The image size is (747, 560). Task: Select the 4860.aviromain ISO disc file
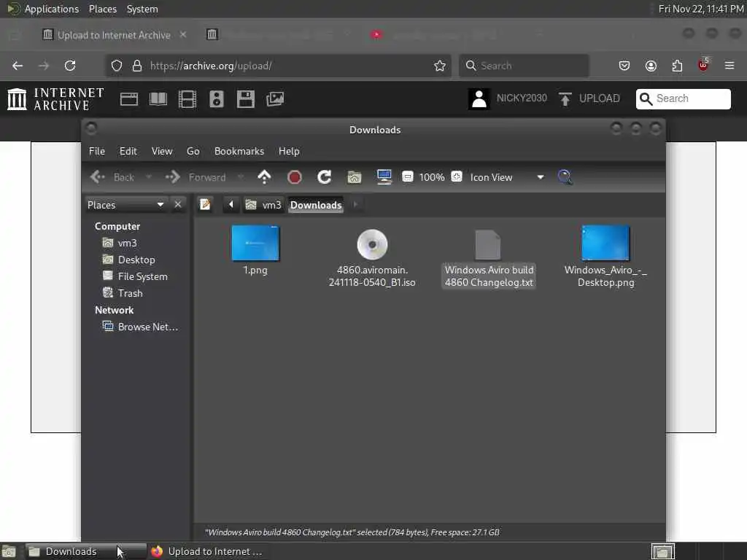point(372,257)
